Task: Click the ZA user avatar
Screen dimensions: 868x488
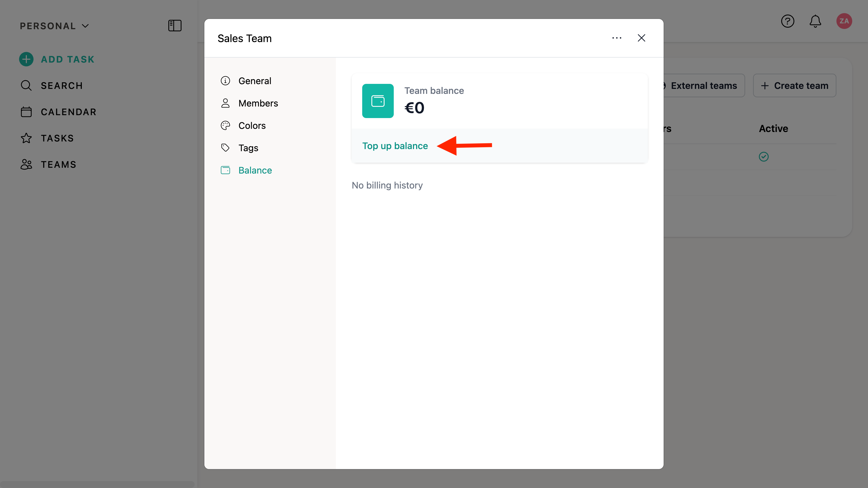Action: click(844, 21)
